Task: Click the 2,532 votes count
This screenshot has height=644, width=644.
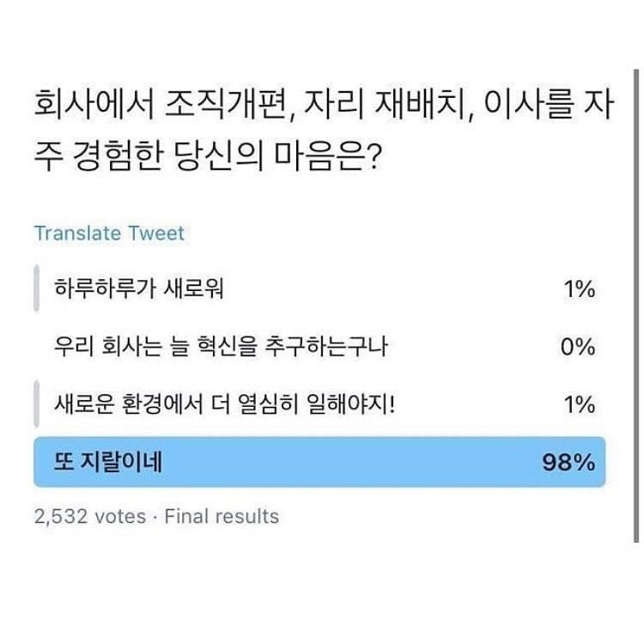Action: coord(90,516)
